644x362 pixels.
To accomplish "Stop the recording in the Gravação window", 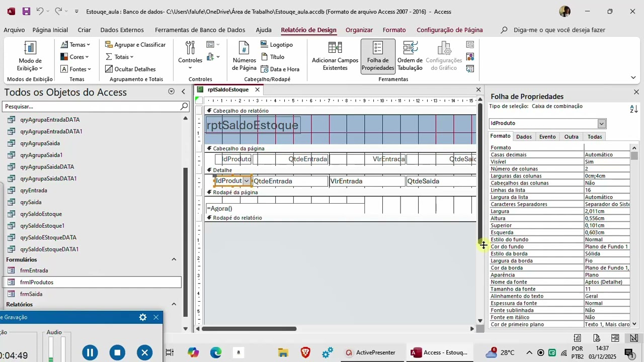I will click(117, 352).
